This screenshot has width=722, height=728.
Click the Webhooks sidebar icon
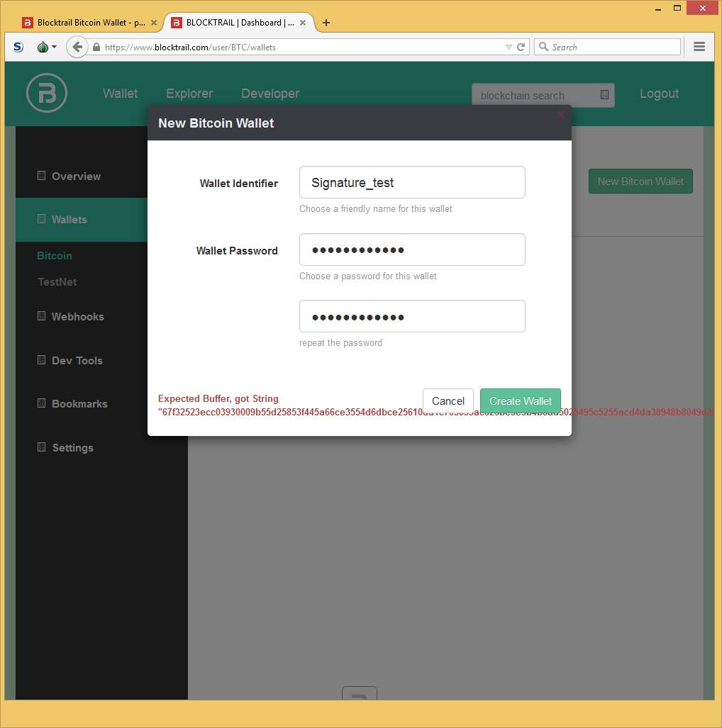[41, 315]
